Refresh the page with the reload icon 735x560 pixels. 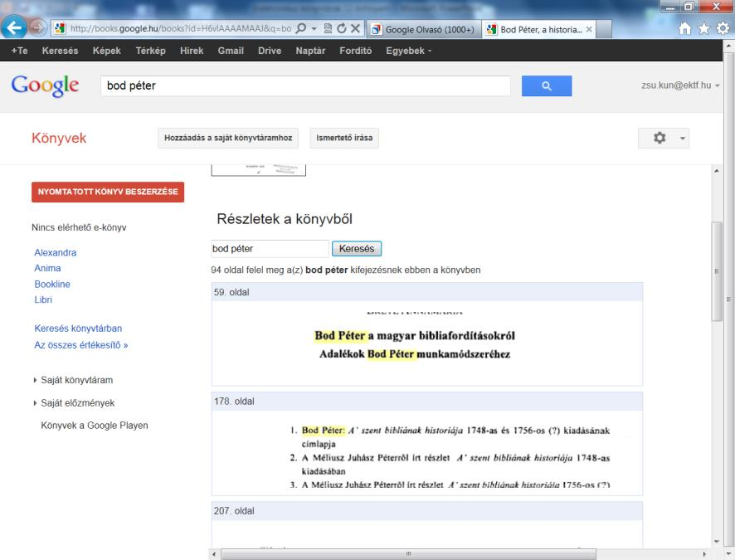(342, 28)
